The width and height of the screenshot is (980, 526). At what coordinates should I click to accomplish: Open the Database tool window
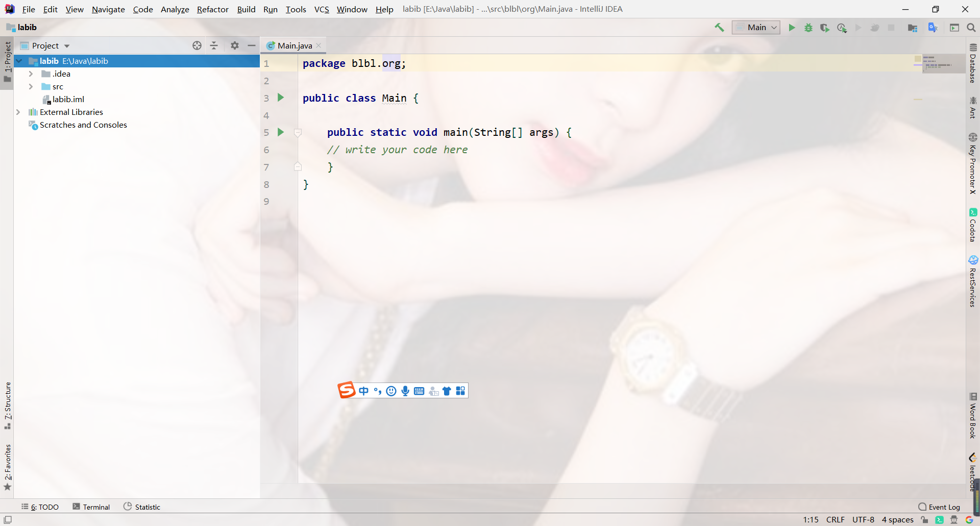click(973, 63)
